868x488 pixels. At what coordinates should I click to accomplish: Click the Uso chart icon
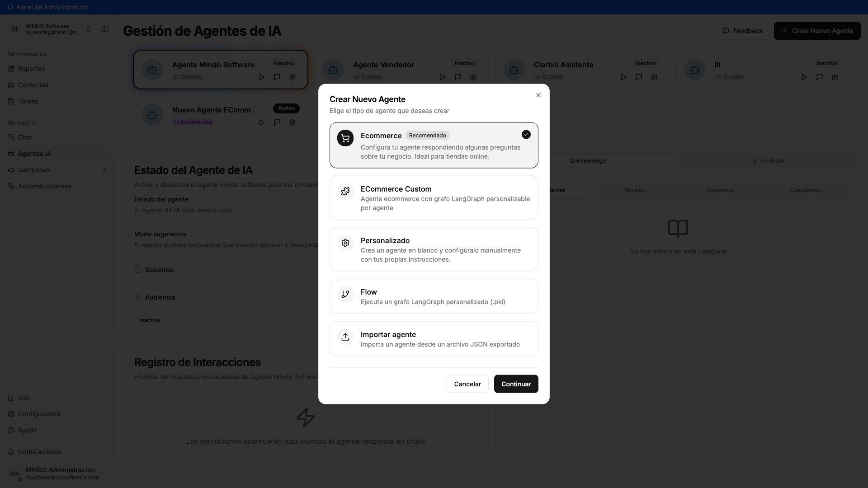(11, 398)
